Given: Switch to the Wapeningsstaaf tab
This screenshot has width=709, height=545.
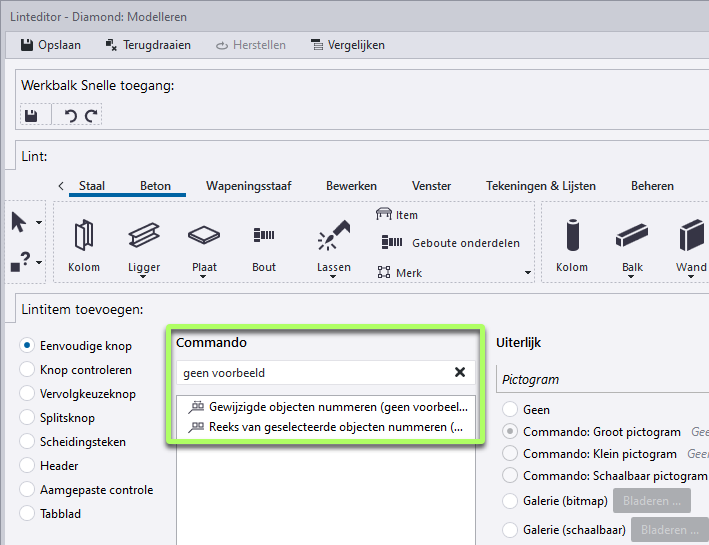Looking at the screenshot, I should 248,186.
